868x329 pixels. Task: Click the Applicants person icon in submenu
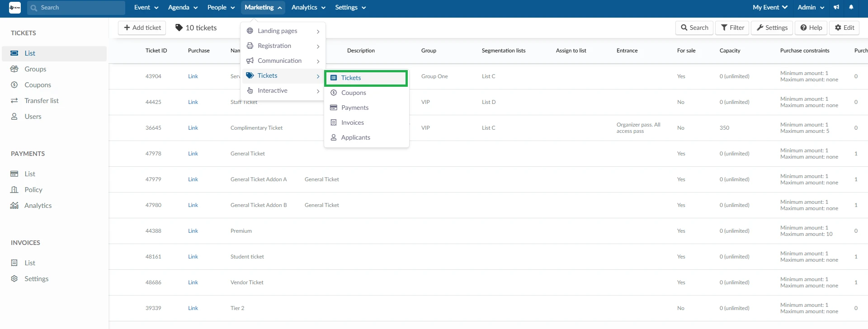click(334, 137)
